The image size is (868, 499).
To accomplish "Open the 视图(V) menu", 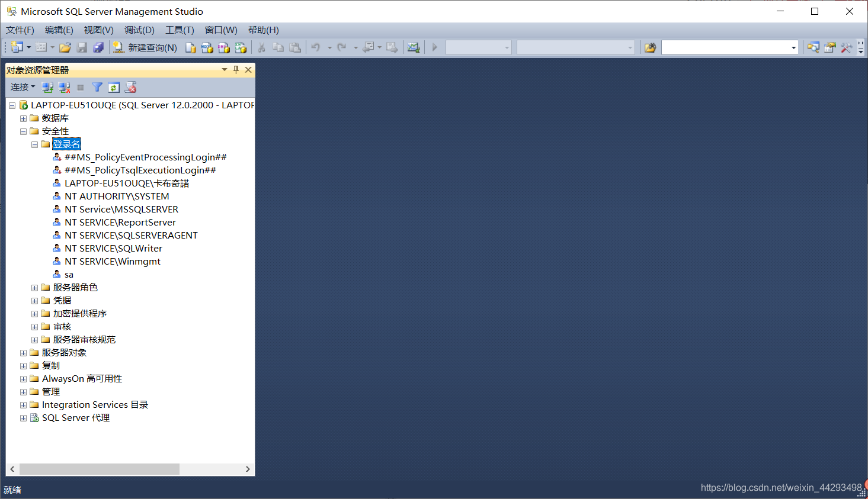I will click(x=98, y=30).
